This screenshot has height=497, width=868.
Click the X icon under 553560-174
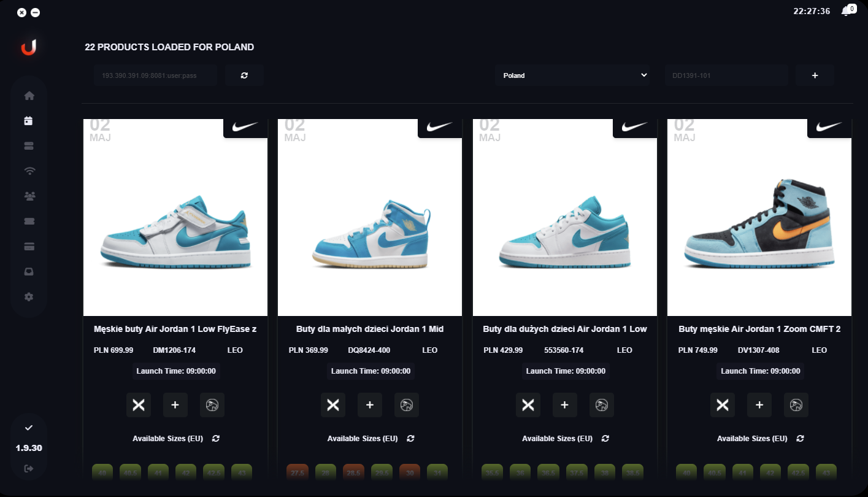(528, 405)
